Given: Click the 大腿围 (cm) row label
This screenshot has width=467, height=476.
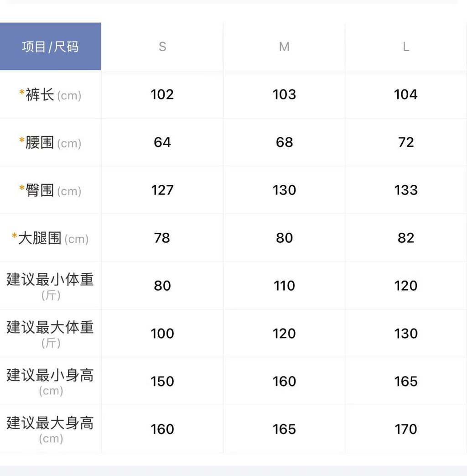Looking at the screenshot, I should tap(50, 238).
